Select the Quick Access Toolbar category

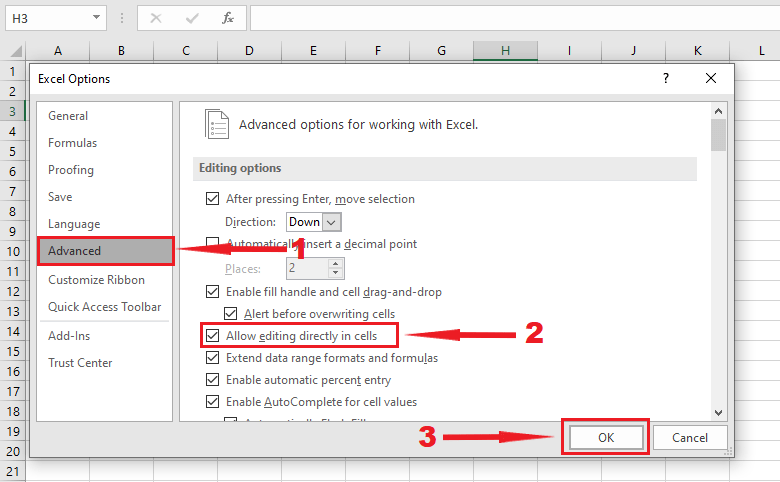click(x=104, y=306)
